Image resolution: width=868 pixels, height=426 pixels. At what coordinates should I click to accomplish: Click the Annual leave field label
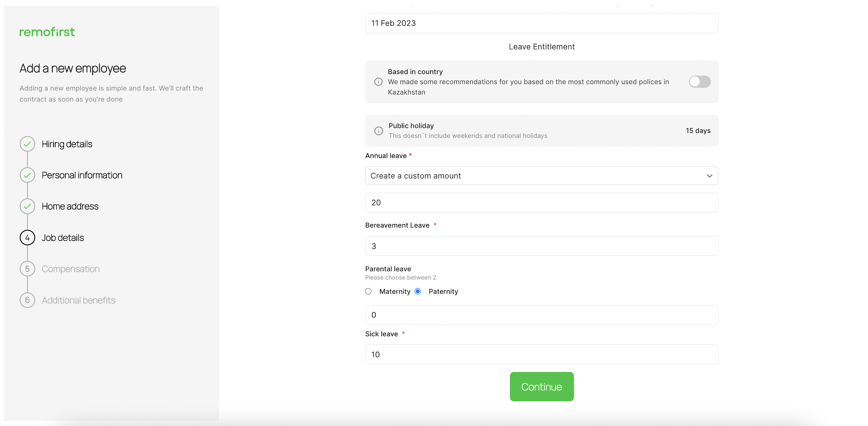coord(386,156)
